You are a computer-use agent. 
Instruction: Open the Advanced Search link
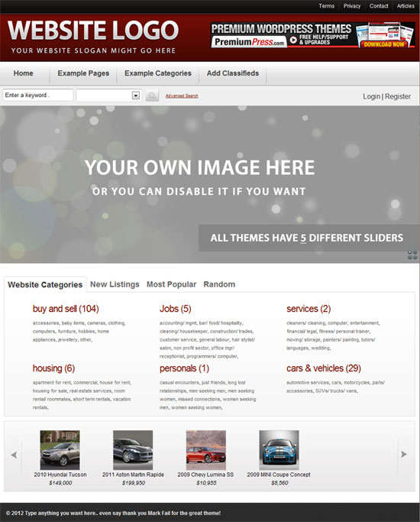(182, 96)
